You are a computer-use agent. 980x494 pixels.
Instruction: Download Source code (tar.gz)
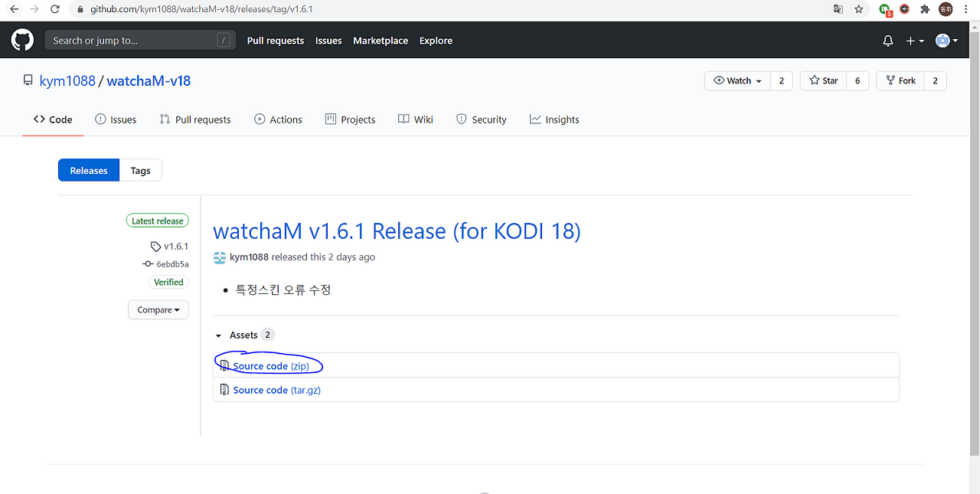[276, 390]
